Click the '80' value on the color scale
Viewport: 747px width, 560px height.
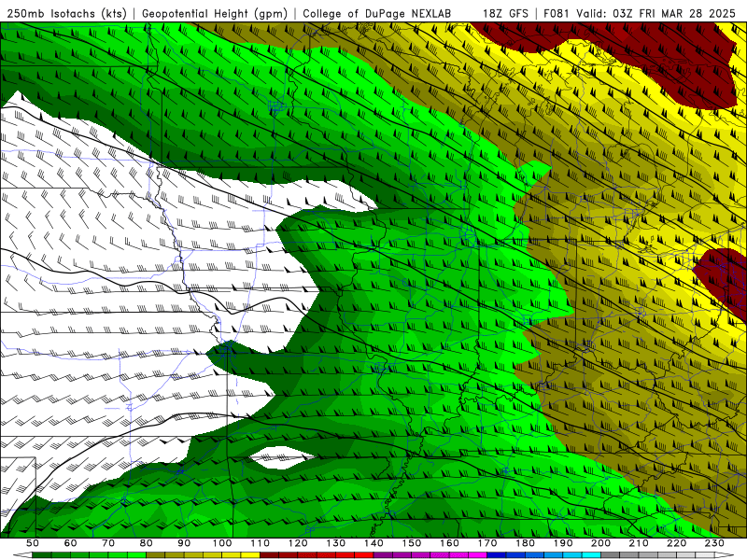pos(147,543)
